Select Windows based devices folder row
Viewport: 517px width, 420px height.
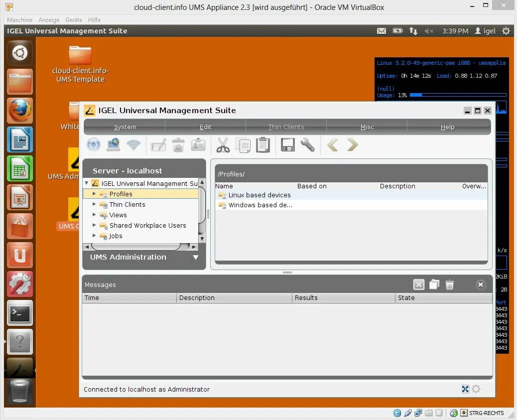(x=351, y=205)
